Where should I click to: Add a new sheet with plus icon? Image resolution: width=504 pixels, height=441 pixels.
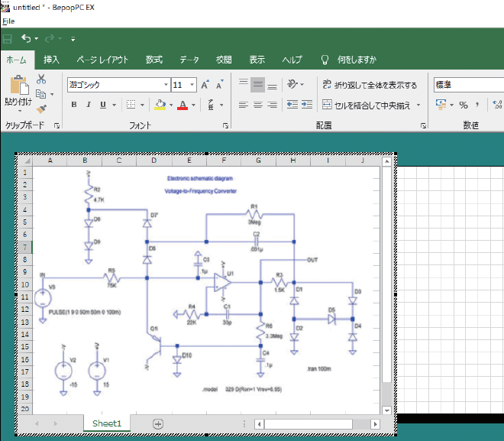click(158, 423)
